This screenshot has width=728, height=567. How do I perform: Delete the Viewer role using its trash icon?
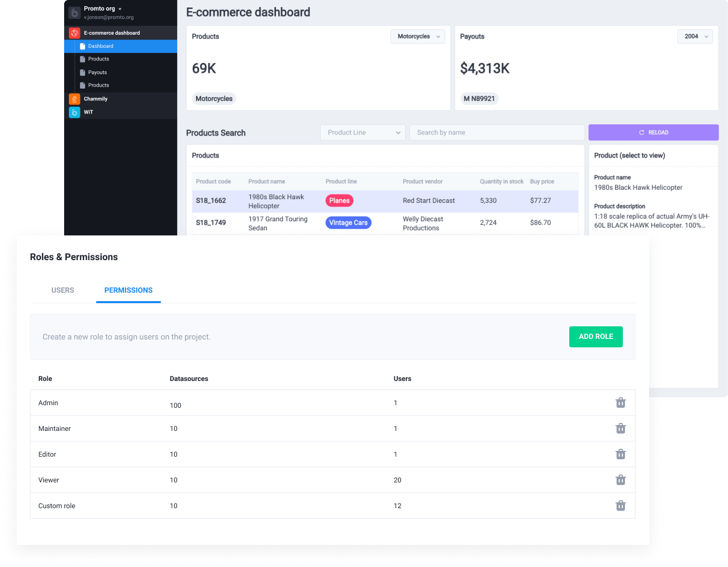pyautogui.click(x=621, y=480)
